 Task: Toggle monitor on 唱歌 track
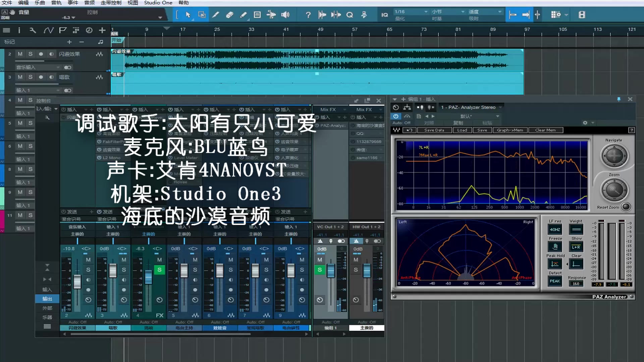51,77
